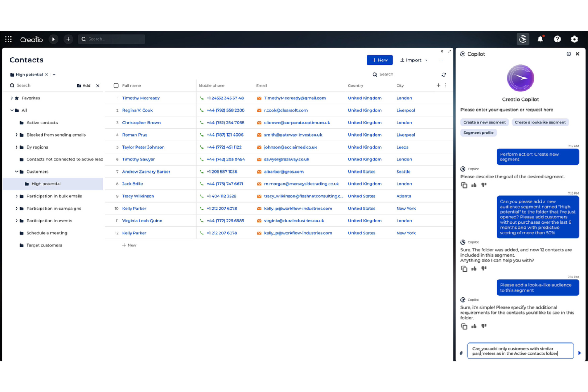Choose the Create a lookalike segment suggestion
The height and width of the screenshot is (392, 588).
tap(540, 122)
